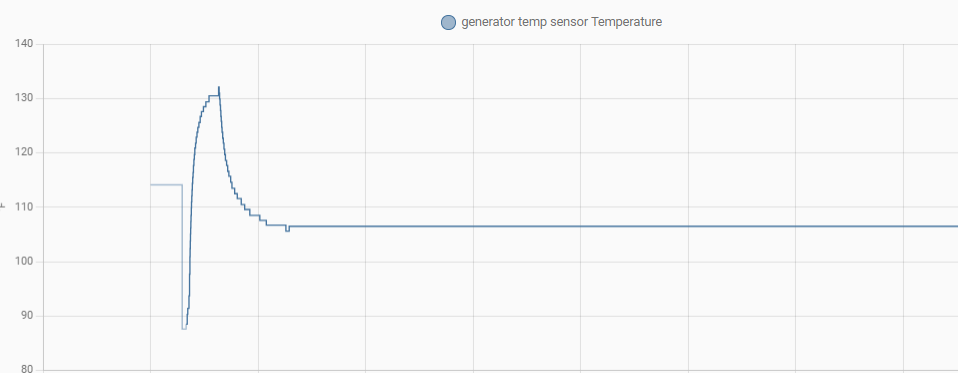This screenshot has height=373, width=958.
Task: Select the flat plateau just before the peak
Action: click(x=213, y=95)
